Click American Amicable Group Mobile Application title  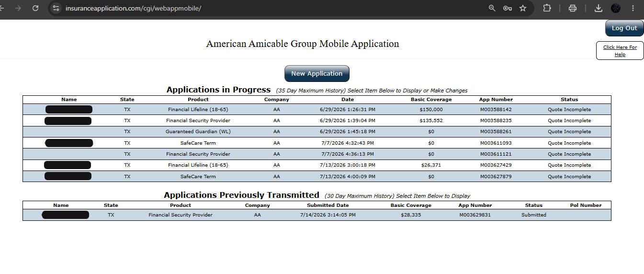[x=303, y=44]
